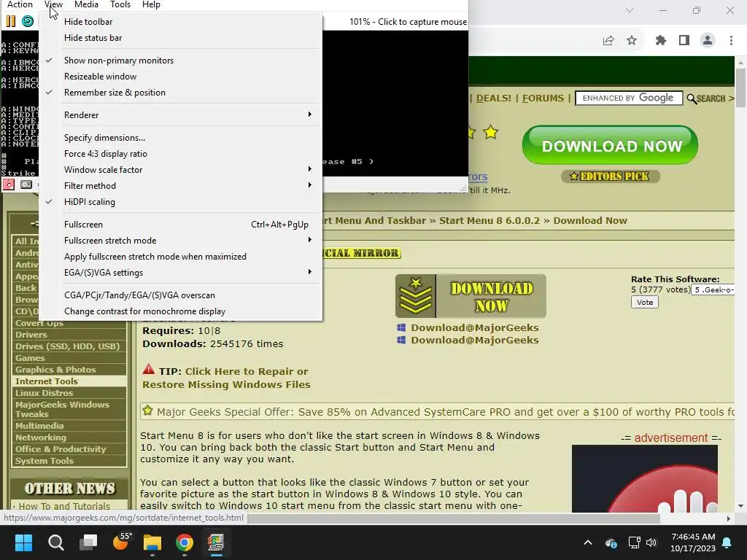Viewport: 747px width, 560px height.
Task: Click the Google enhanced search field
Action: [628, 98]
